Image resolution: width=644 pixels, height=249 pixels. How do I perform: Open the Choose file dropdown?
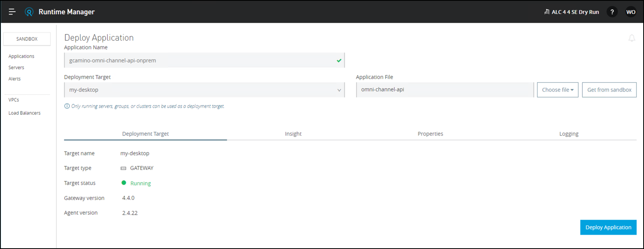pos(558,90)
